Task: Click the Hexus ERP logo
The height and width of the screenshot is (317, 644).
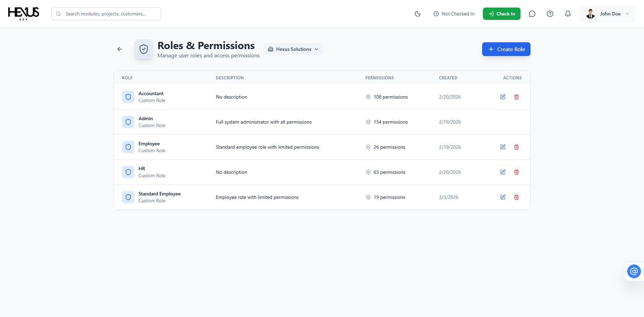Action: pos(24,14)
